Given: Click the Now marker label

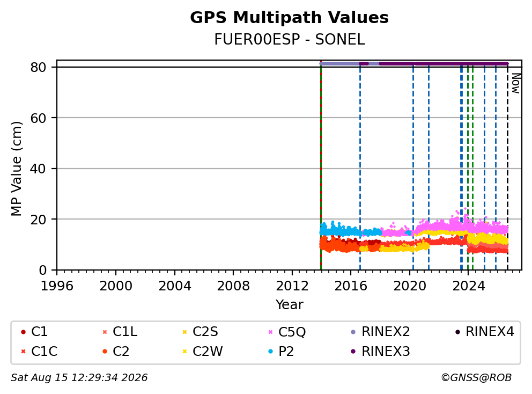Looking at the screenshot, I should point(516,83).
